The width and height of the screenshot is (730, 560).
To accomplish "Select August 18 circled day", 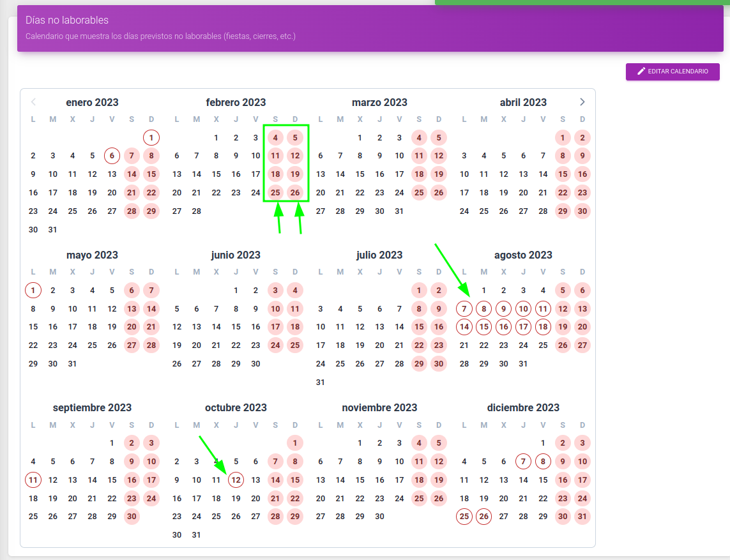I will coord(543,327).
